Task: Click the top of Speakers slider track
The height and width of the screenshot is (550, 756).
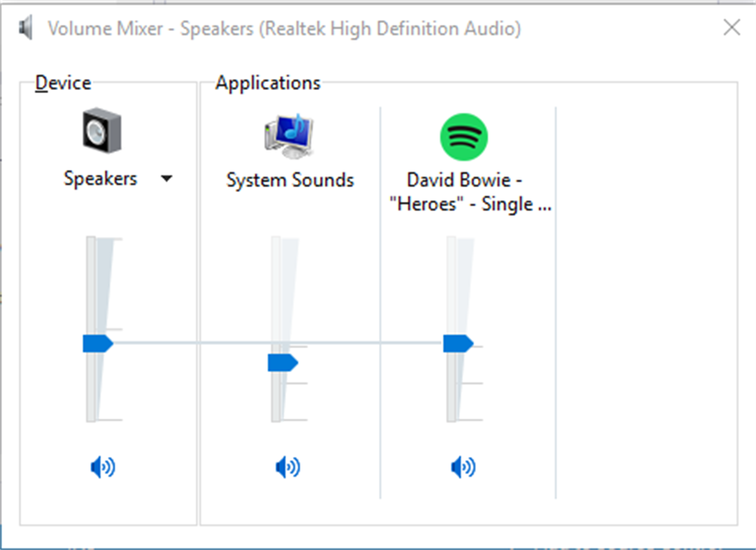Action: [x=91, y=240]
